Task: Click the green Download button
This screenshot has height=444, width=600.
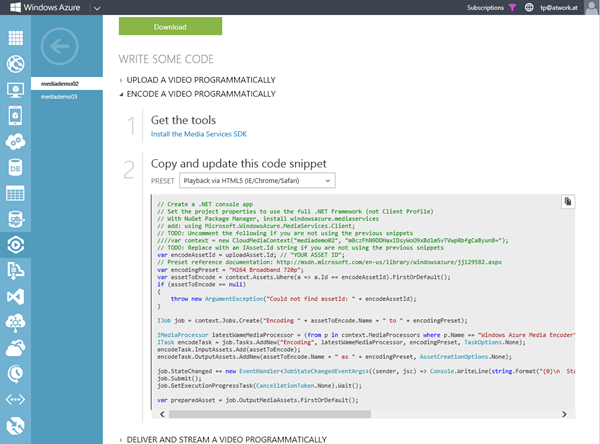Action: coord(170,27)
